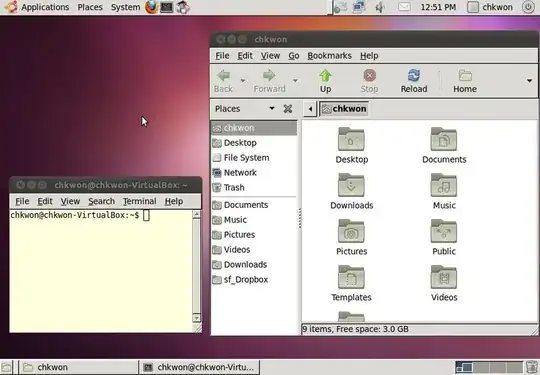Open the Pictures folder icon in main pane
The image size is (540, 375).
click(x=351, y=231)
